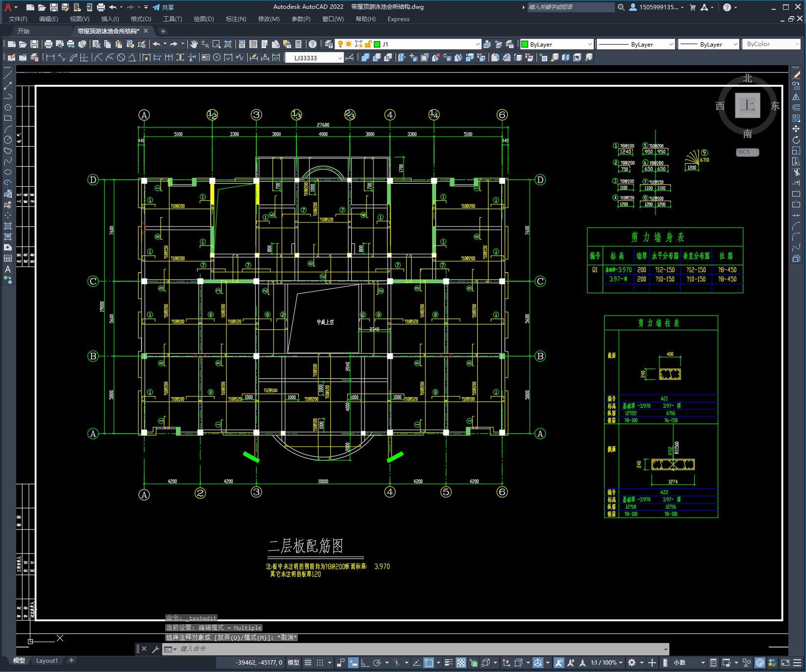Click Save in the quick access toolbar
Image resolution: width=806 pixels, height=672 pixels.
pos(54,7)
